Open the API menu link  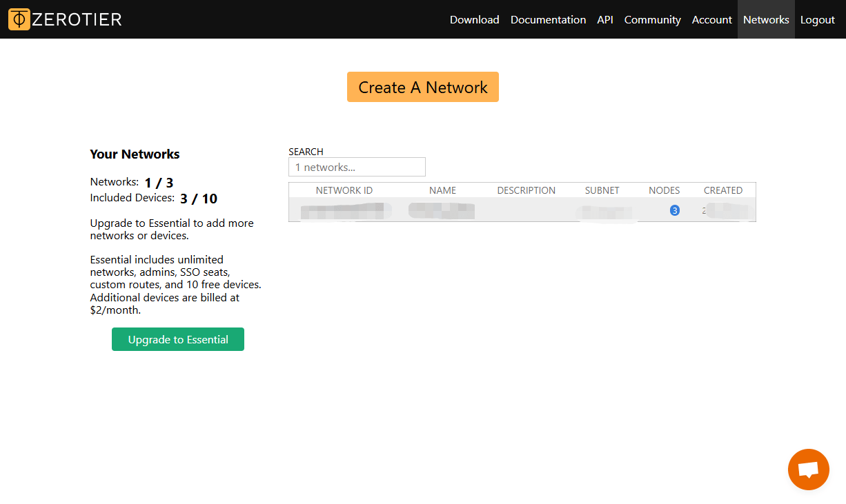605,19
